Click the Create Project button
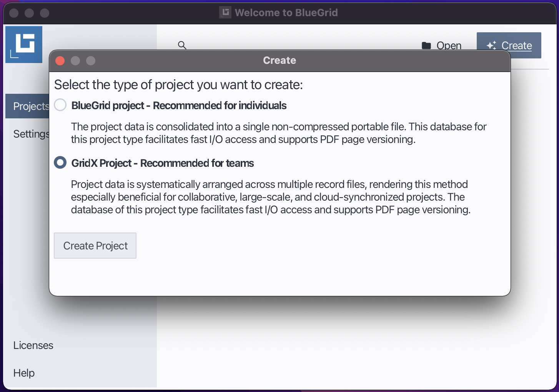Image resolution: width=559 pixels, height=392 pixels. tap(95, 246)
